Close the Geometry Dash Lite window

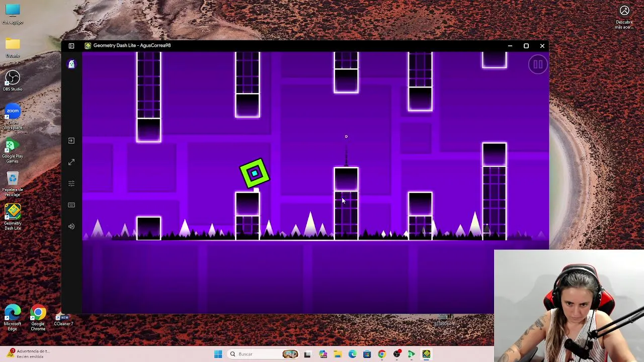point(542,46)
